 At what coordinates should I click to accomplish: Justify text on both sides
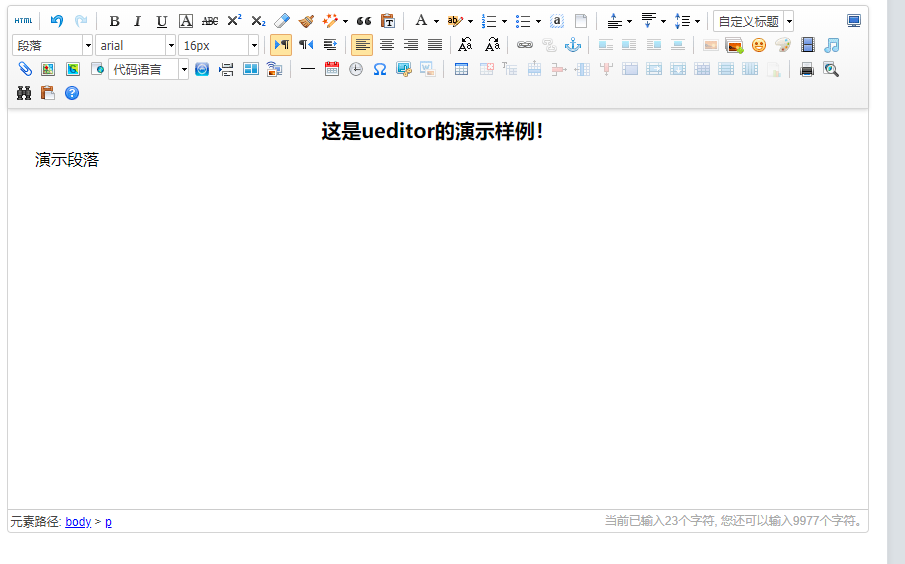click(x=435, y=45)
